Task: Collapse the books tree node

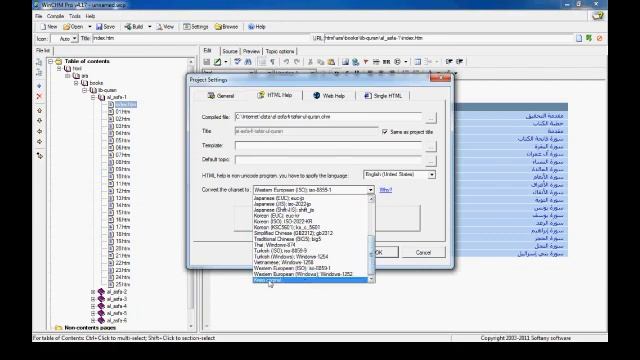Action: 76,83
